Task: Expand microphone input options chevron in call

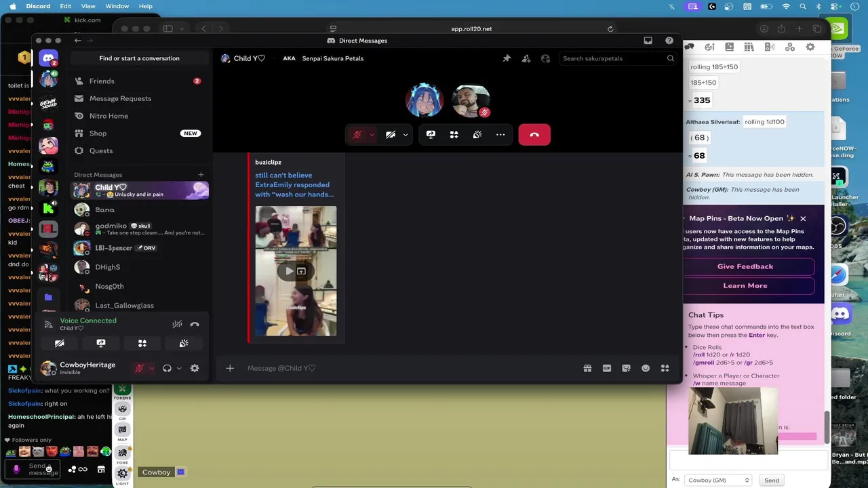Action: [372, 135]
